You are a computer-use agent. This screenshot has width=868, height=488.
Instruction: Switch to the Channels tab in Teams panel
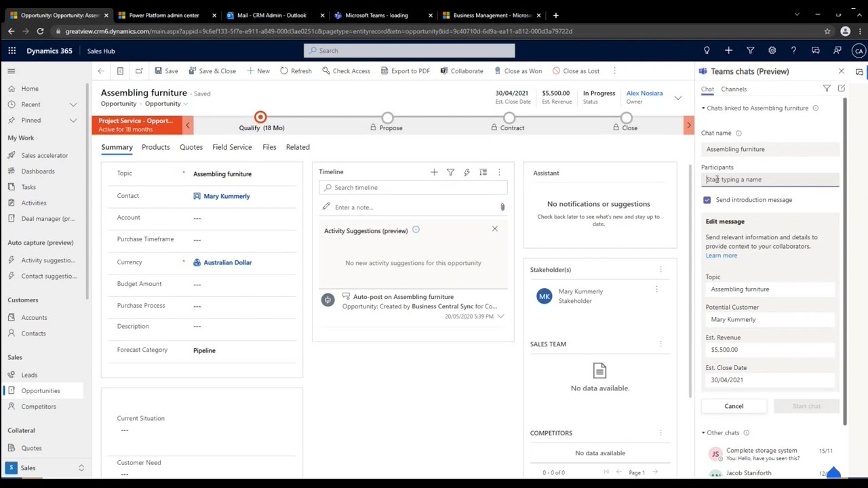[734, 89]
